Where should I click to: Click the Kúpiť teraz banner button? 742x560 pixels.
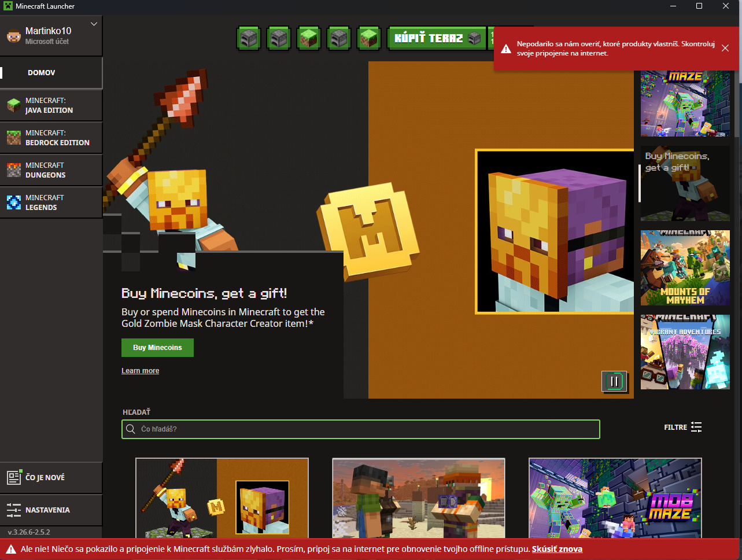pyautogui.click(x=437, y=39)
